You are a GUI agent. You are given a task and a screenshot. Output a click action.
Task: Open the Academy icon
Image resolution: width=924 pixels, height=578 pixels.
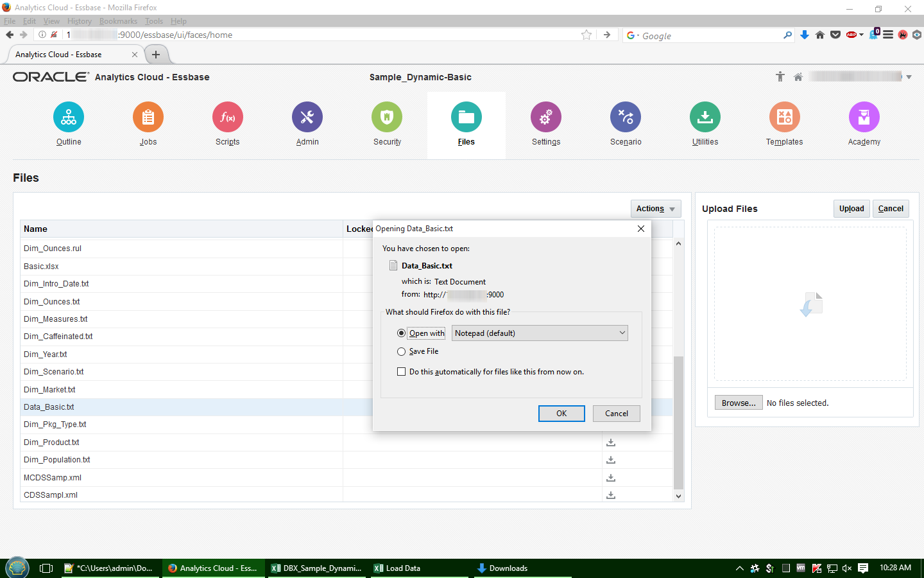coord(864,117)
